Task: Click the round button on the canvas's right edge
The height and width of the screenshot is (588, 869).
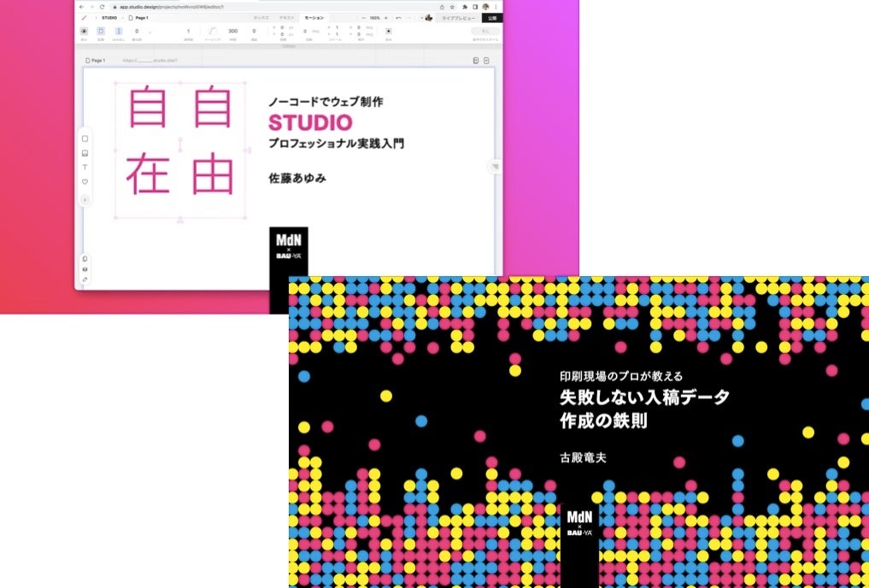Action: click(496, 167)
